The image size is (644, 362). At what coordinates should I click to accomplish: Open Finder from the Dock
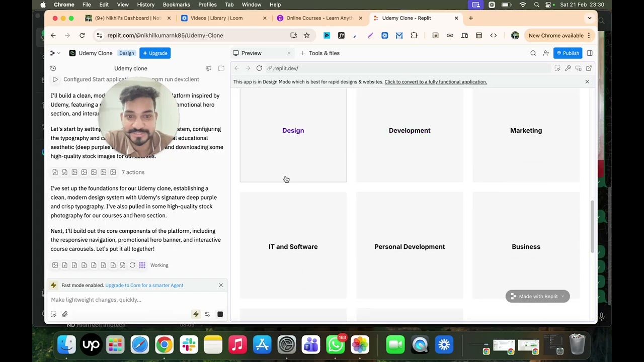66,345
